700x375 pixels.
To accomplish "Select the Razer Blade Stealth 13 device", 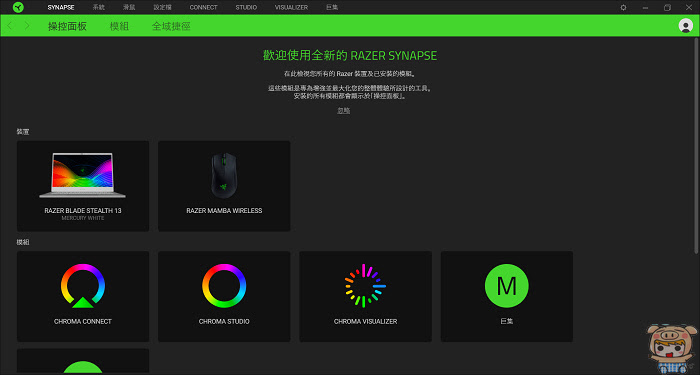I will (x=83, y=186).
